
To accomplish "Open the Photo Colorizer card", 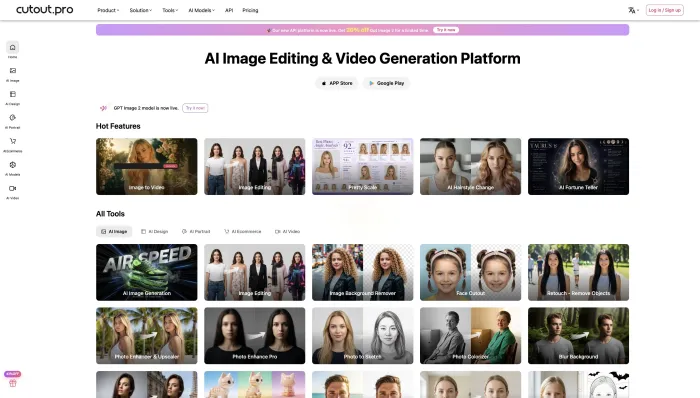I will click(471, 336).
